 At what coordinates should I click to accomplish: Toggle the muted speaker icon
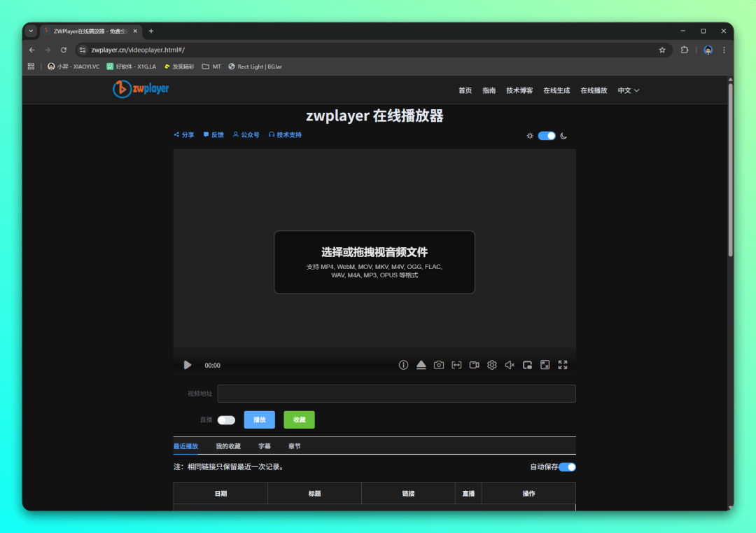point(510,365)
